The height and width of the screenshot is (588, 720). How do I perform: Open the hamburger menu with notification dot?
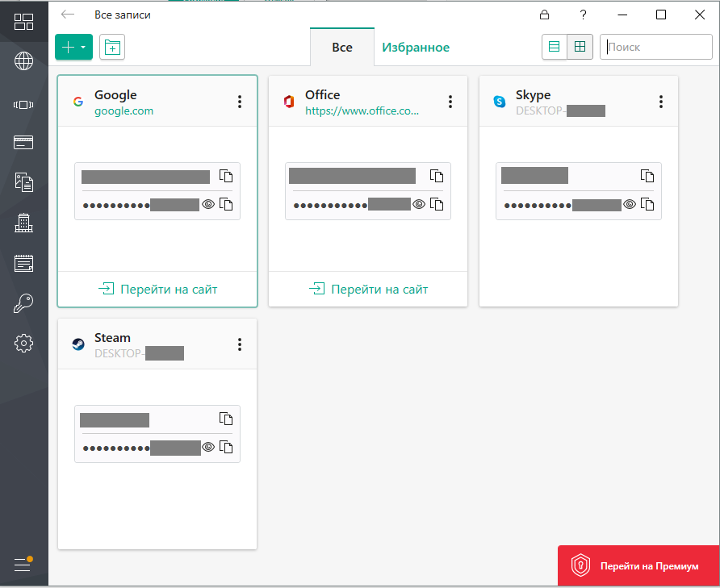(x=23, y=565)
